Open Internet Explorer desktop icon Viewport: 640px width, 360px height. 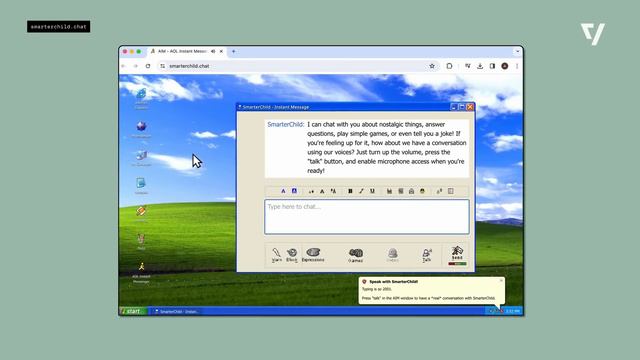point(141,98)
